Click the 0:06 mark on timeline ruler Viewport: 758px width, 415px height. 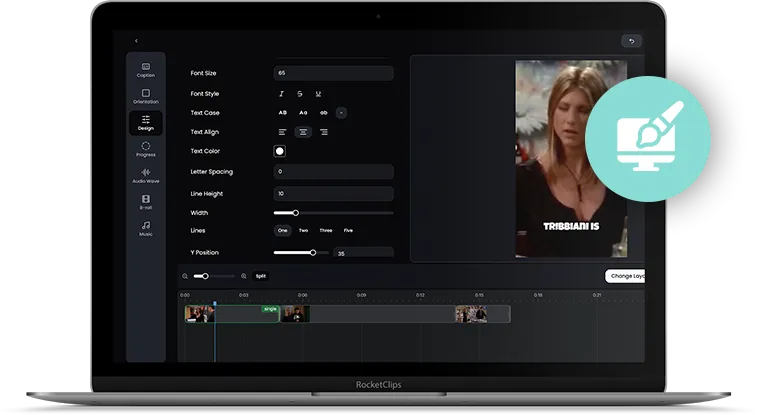click(x=303, y=295)
